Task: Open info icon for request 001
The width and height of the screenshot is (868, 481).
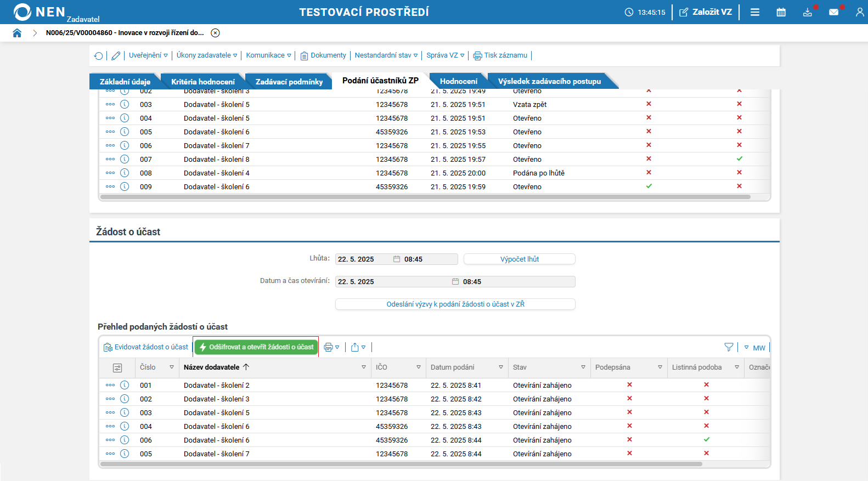Action: pos(125,385)
